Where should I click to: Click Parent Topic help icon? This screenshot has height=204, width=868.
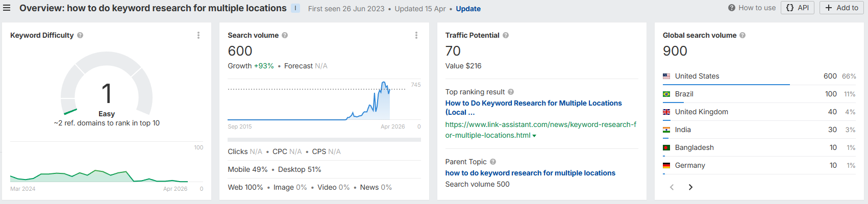point(493,162)
